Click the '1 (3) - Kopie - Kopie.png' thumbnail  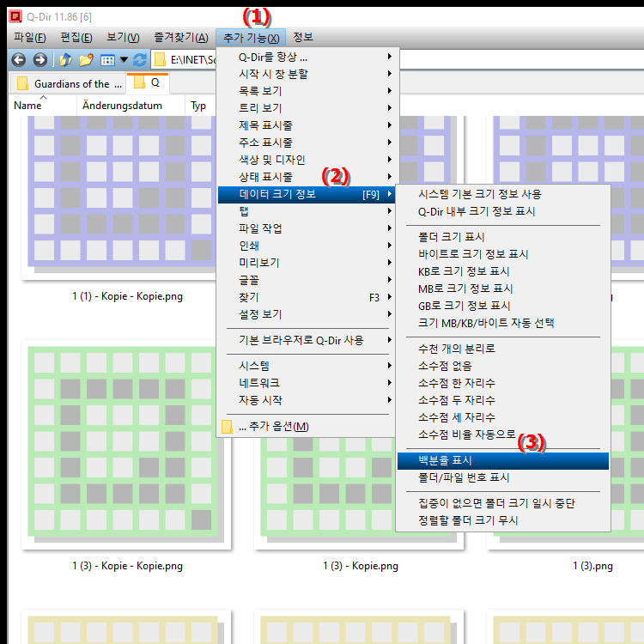127,447
